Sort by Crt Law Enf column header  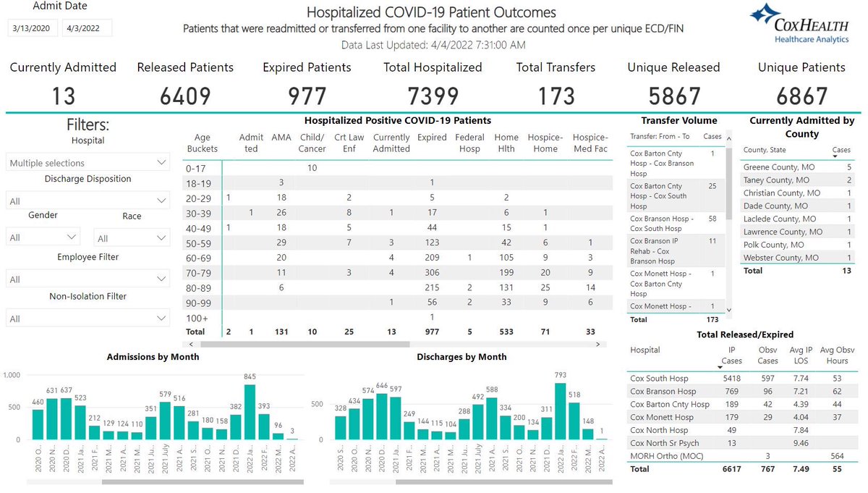[x=349, y=143]
